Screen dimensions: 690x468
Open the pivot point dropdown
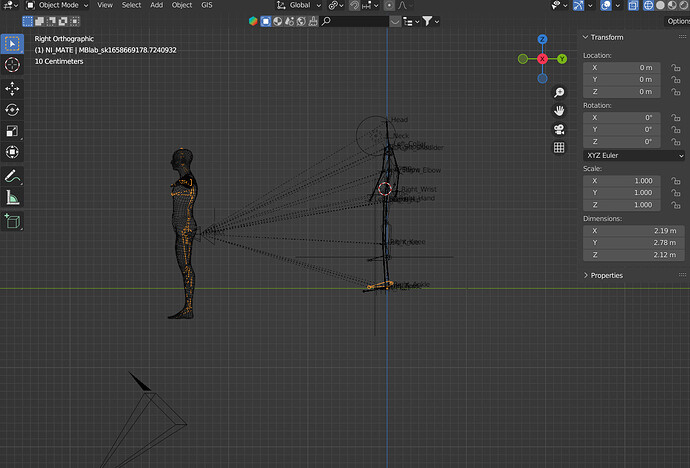(336, 5)
